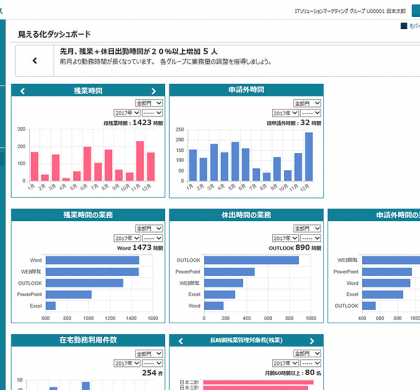Click the PowerPoint bar in 残業時間の業務 chart

[x=69, y=294]
